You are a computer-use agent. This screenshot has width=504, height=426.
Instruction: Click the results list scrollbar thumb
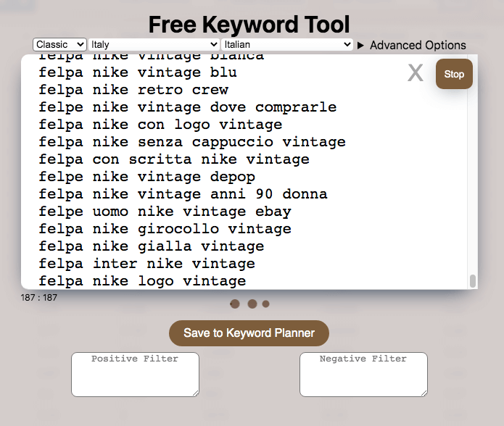[473, 281]
